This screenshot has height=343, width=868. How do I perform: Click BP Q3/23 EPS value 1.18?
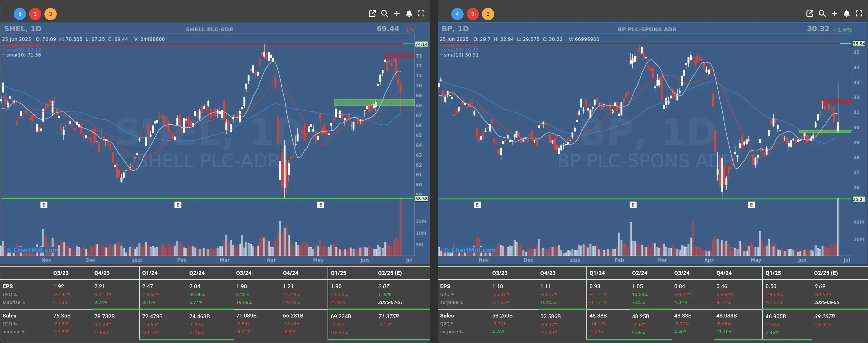(x=497, y=286)
